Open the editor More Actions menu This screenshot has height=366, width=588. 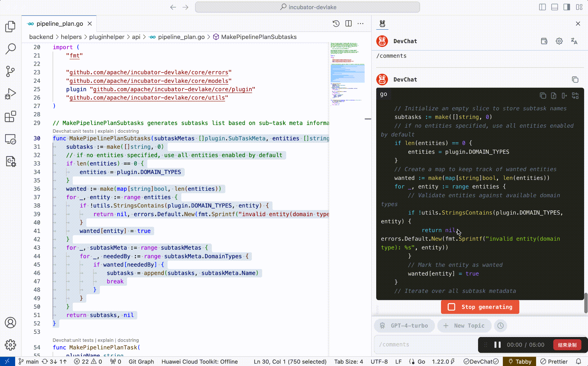360,24
